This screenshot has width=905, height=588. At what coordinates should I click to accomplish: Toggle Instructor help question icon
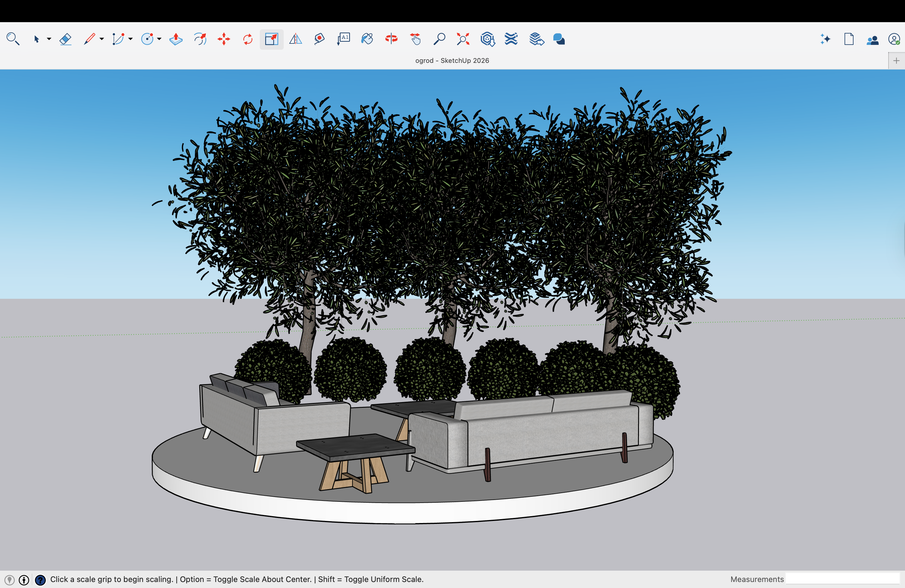coord(40,580)
